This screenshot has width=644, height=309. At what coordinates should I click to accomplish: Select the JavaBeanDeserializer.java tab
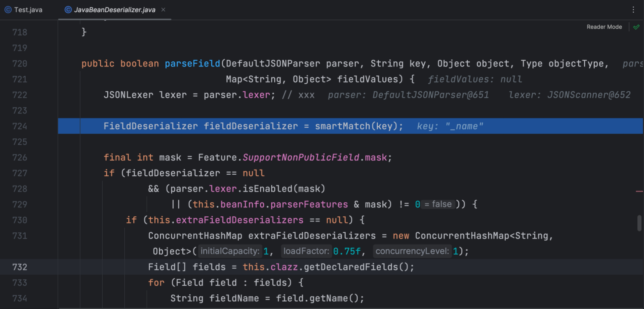(115, 10)
